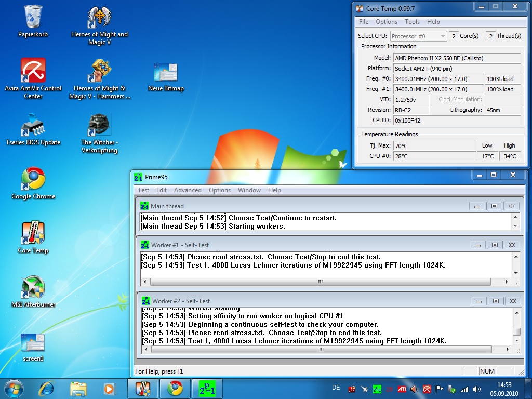Open the Windows Start menu orb
The image size is (532, 399).
click(x=14, y=389)
